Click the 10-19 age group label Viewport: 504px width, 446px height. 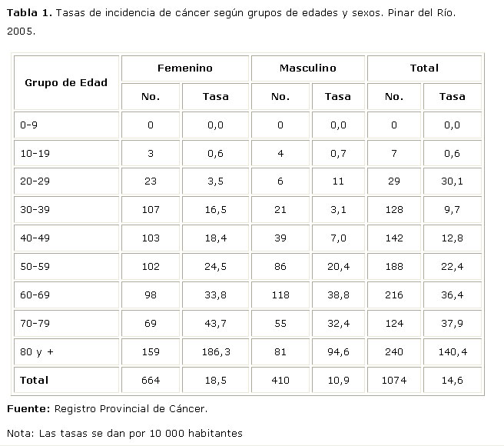click(x=35, y=153)
